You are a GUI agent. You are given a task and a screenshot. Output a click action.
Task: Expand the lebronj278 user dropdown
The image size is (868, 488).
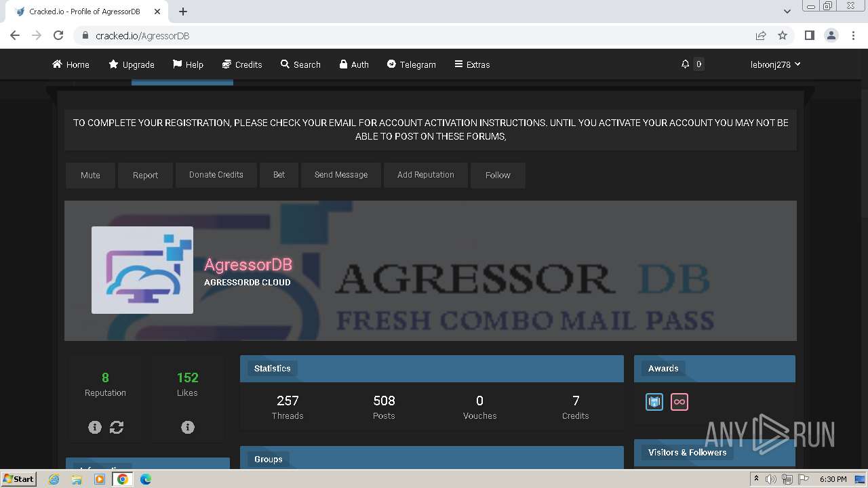pyautogui.click(x=776, y=64)
